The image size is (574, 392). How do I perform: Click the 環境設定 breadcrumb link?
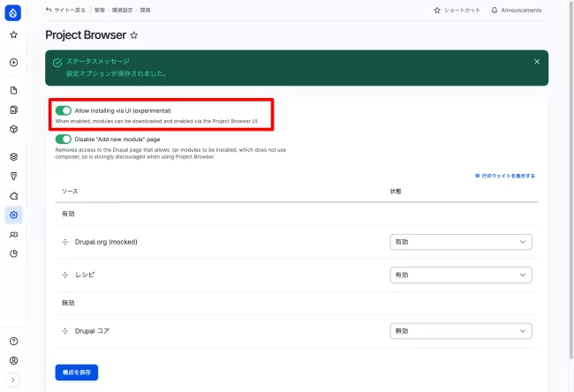pyautogui.click(x=122, y=10)
